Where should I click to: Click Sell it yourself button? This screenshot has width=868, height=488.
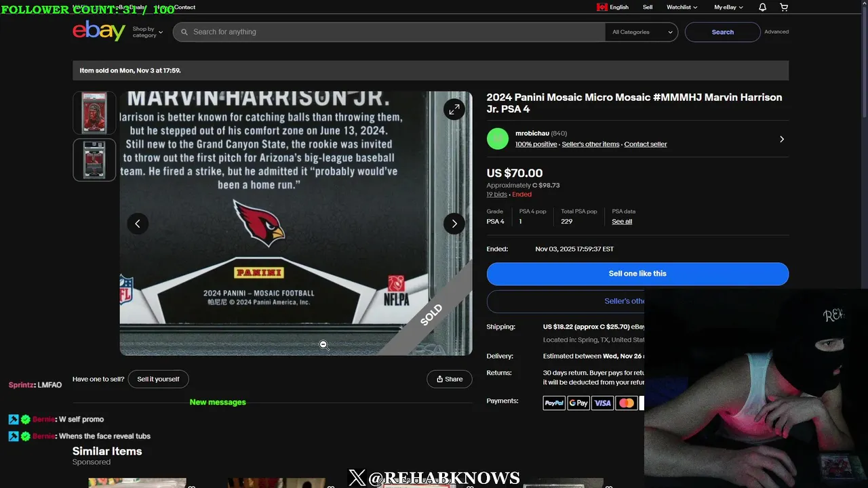pyautogui.click(x=158, y=379)
